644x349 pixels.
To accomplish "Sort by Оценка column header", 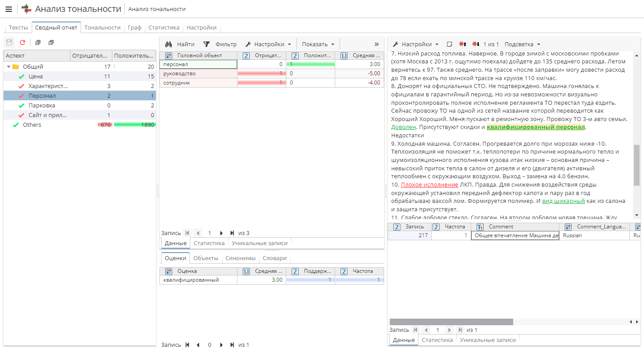I will [198, 271].
